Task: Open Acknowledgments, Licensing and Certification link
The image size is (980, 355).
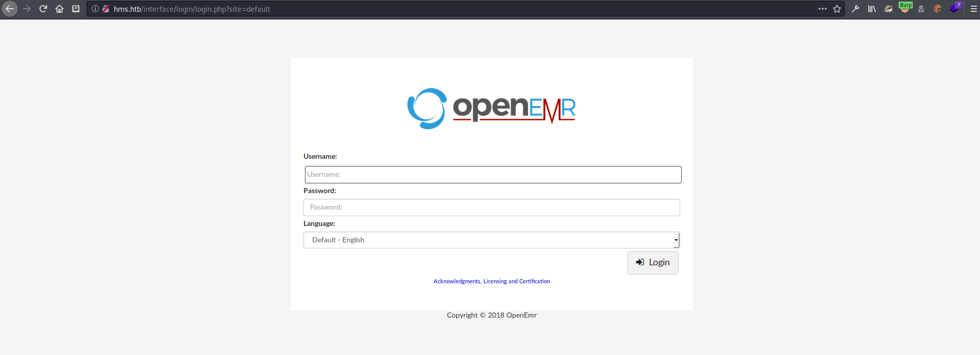Action: (x=492, y=281)
